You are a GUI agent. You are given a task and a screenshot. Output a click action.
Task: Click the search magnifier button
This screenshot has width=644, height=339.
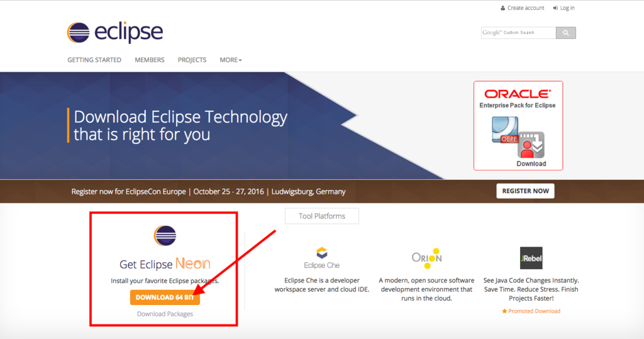coord(566,33)
